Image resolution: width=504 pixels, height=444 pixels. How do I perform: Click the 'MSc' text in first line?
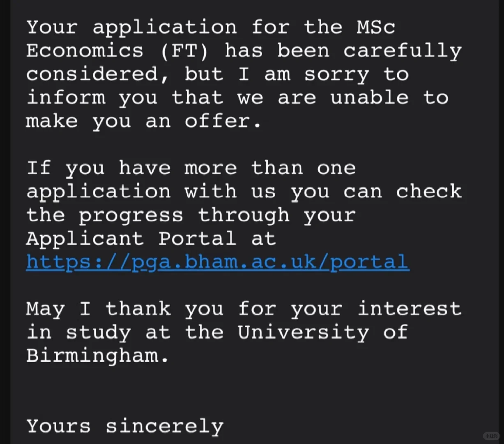[x=376, y=28]
